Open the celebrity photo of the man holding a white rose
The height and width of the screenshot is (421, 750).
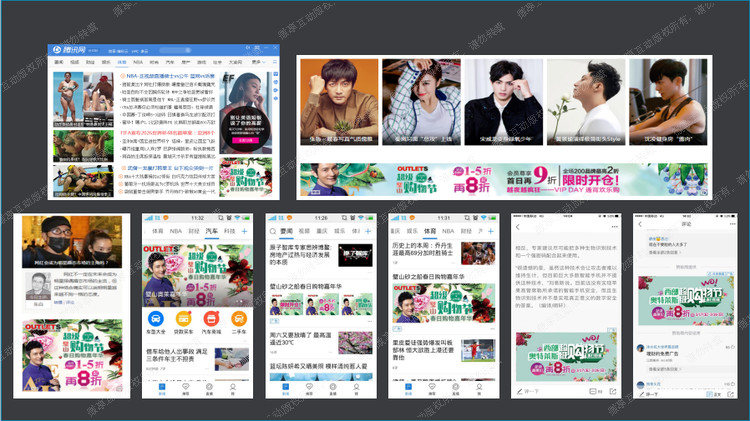click(x=586, y=102)
